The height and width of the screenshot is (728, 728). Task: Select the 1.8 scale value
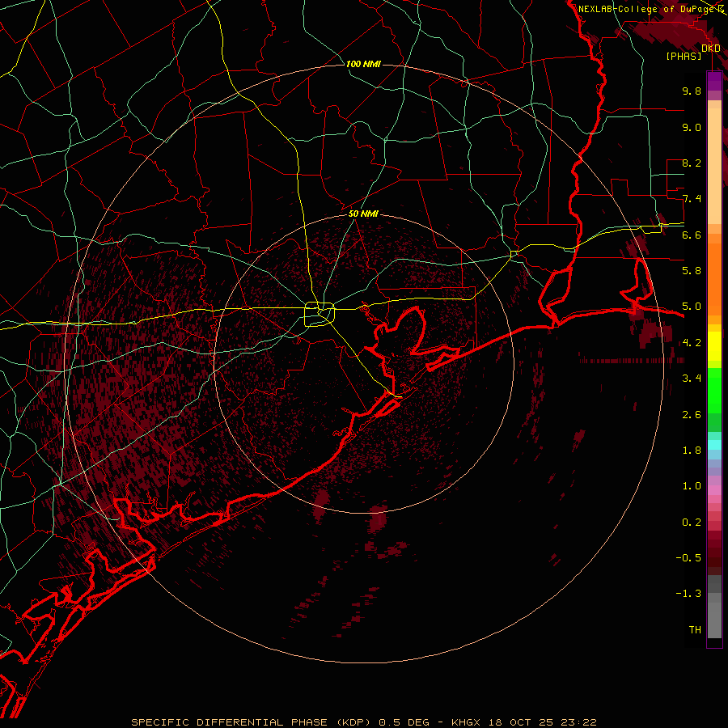692,451
